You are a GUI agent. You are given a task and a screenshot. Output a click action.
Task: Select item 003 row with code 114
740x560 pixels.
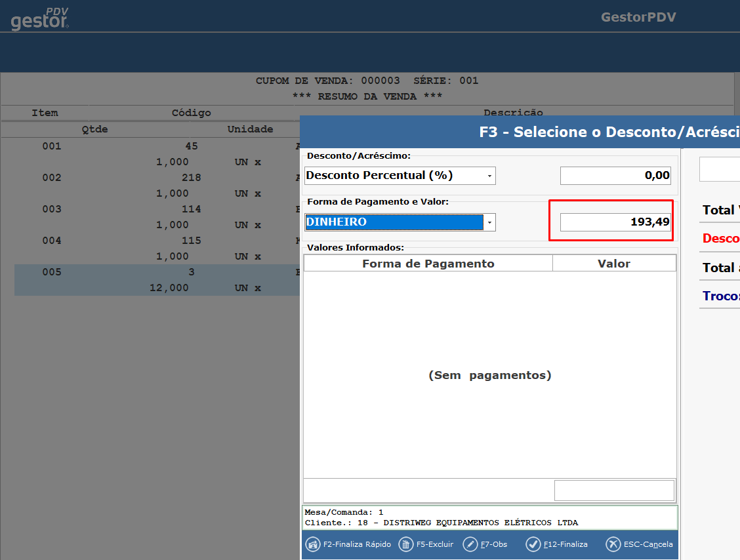click(x=157, y=209)
